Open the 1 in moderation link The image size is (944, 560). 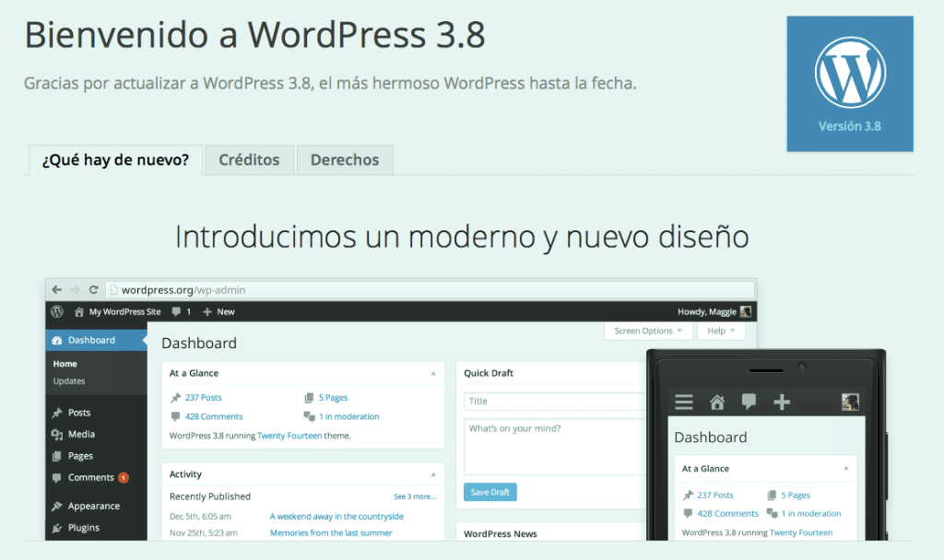click(349, 416)
